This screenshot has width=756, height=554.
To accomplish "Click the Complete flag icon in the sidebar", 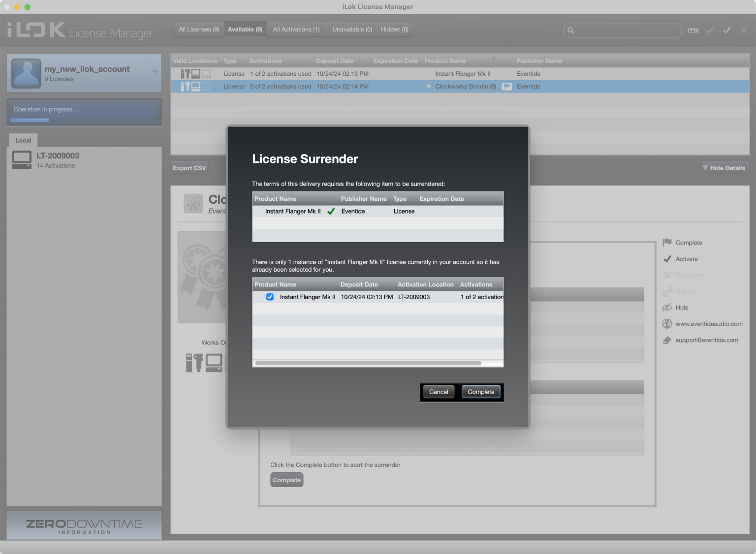I will 667,242.
